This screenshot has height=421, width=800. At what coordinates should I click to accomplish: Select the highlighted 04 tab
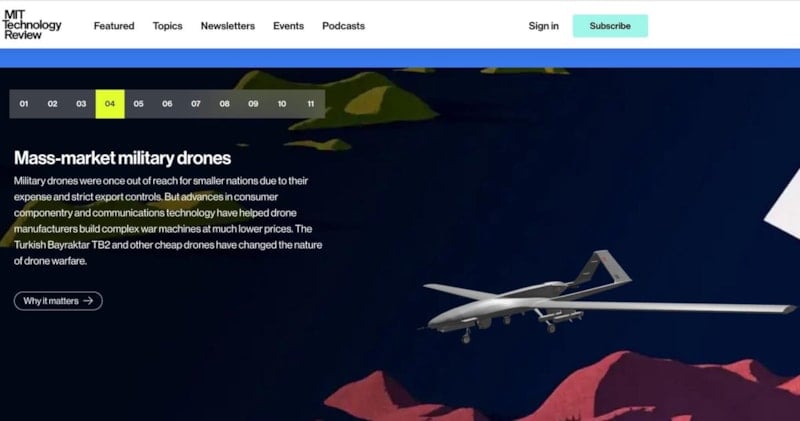110,104
